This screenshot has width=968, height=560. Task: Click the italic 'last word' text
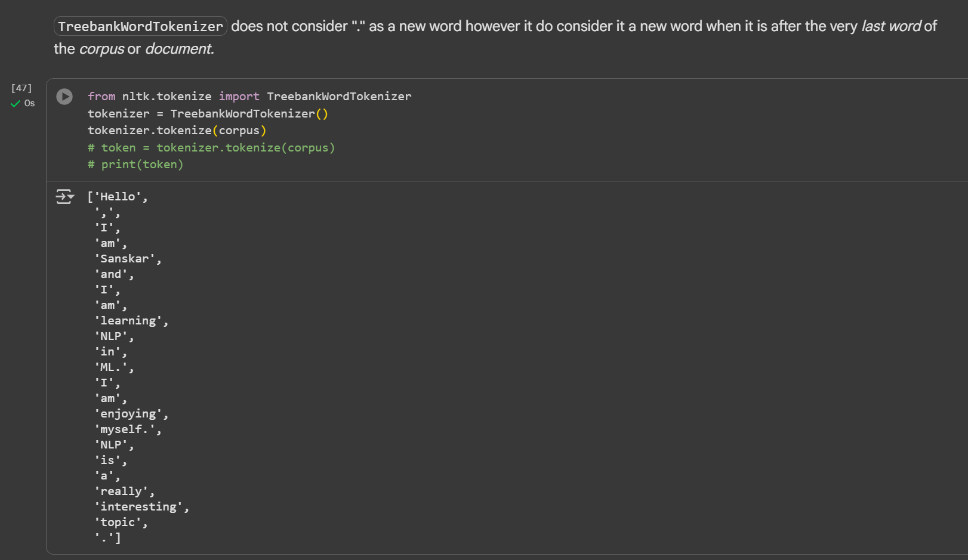(890, 26)
